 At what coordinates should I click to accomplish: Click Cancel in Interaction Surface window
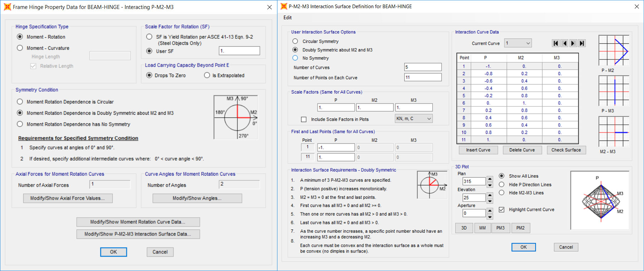[x=566, y=247]
